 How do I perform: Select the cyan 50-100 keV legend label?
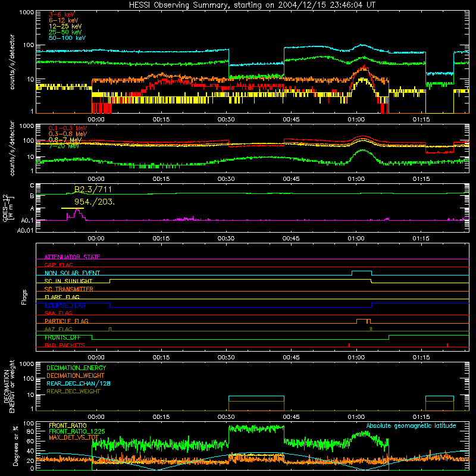67,38
